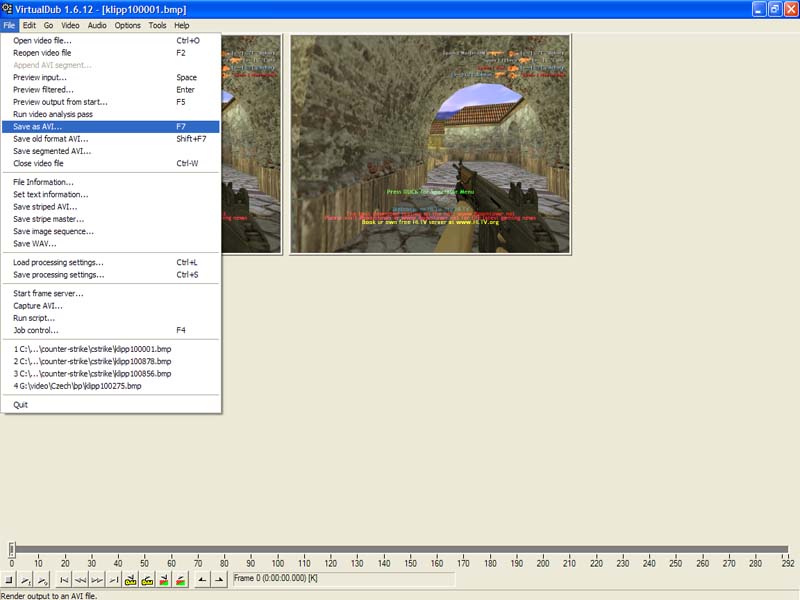The width and height of the screenshot is (800, 600).
Task: Select Save segmented AVI...
Action: point(111,151)
